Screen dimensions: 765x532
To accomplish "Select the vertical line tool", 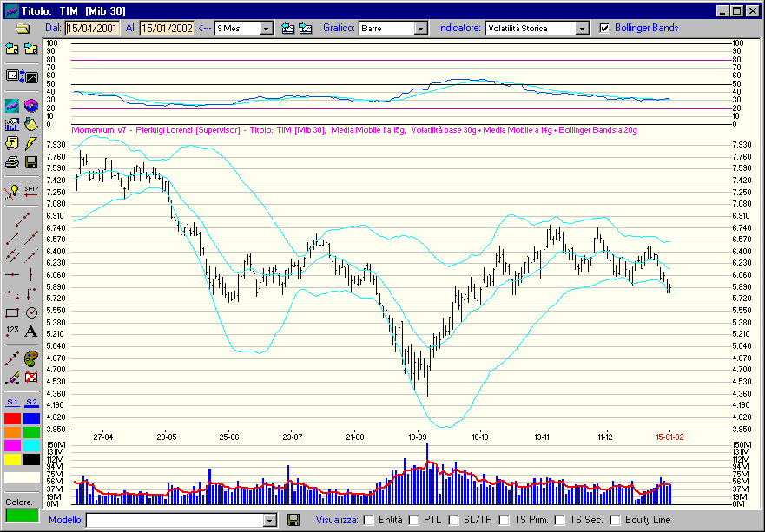I will (x=31, y=274).
